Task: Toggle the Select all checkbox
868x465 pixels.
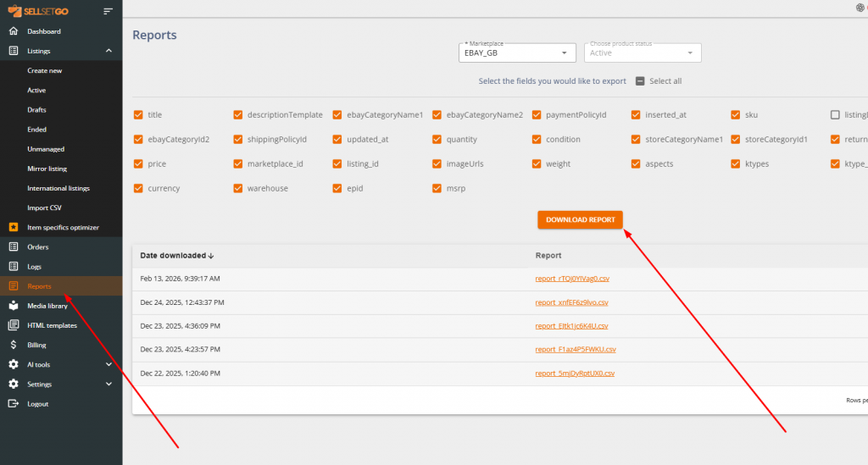Action: point(641,81)
